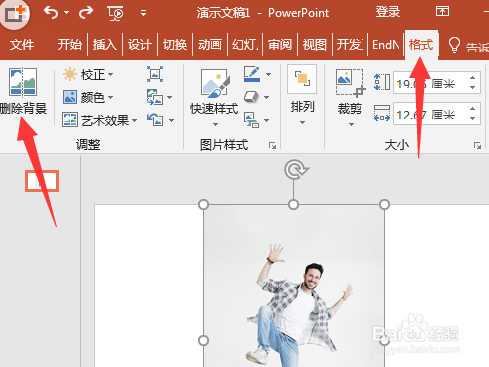The width and height of the screenshot is (489, 367).
Task: Click the Sign in (登录) link
Action: coord(387,12)
